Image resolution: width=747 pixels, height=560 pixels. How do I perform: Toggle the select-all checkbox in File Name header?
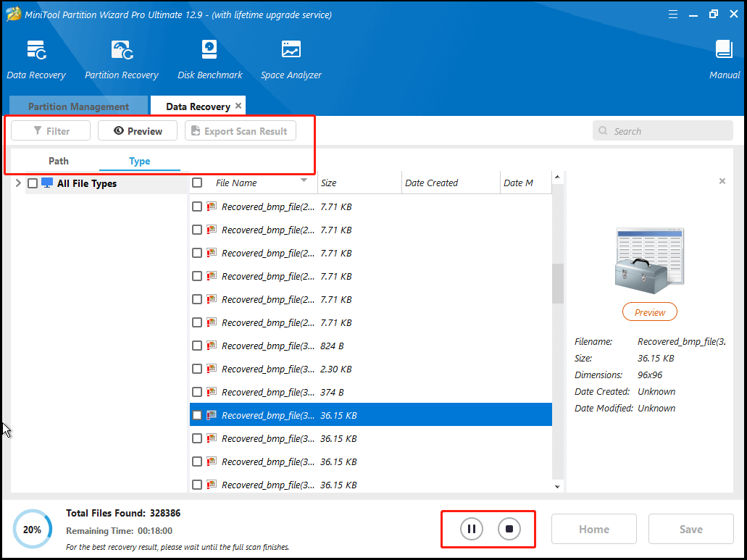coord(197,183)
